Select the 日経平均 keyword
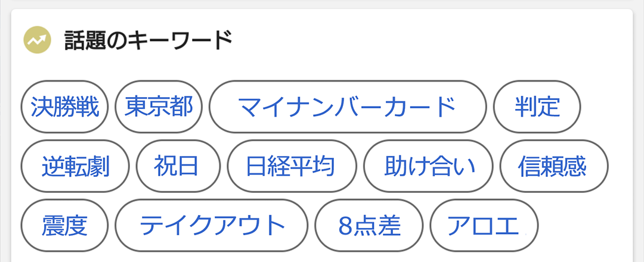The image size is (644, 262). 292,166
